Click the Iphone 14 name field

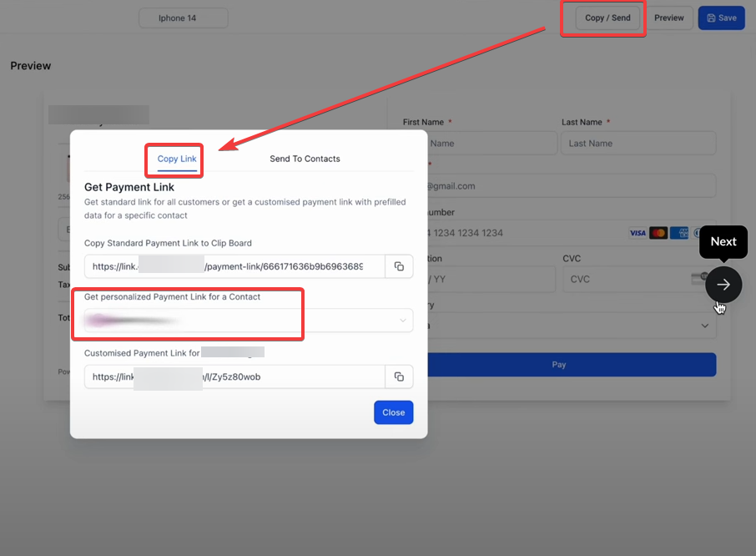[184, 18]
